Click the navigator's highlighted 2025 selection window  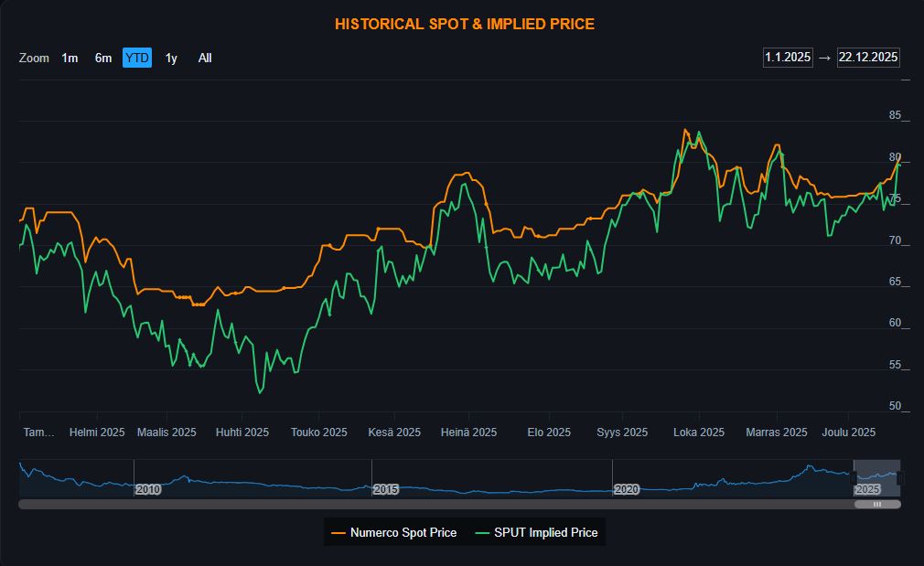(x=877, y=476)
